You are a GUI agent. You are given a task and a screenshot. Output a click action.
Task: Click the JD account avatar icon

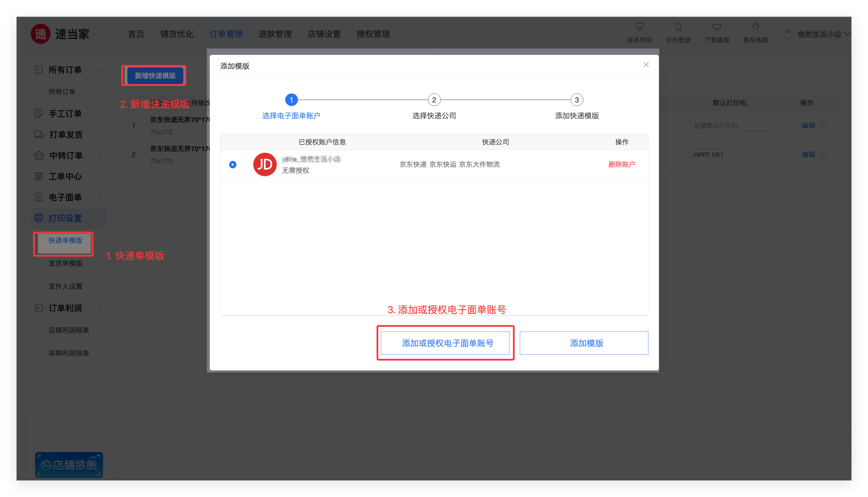tap(265, 165)
